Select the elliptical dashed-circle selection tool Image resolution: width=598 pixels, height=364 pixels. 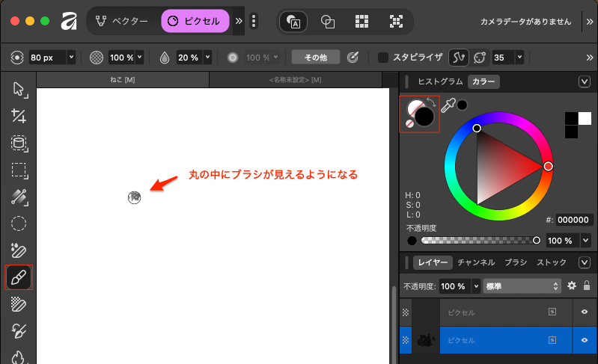click(x=19, y=223)
